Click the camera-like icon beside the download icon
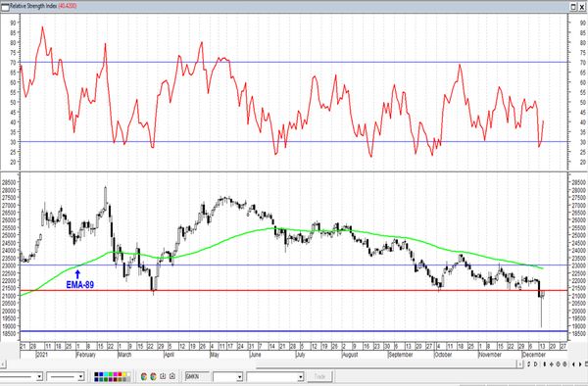 coord(172,376)
